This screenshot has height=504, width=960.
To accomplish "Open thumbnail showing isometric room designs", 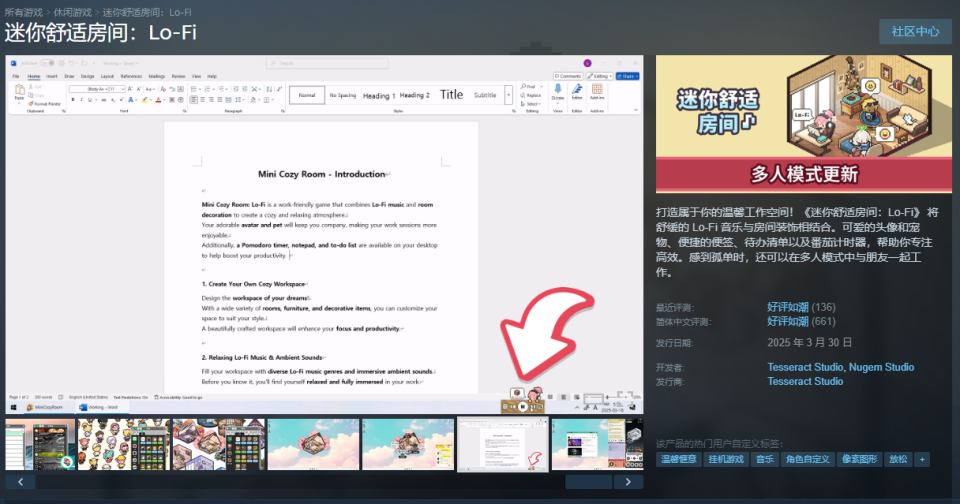I will pos(219,445).
